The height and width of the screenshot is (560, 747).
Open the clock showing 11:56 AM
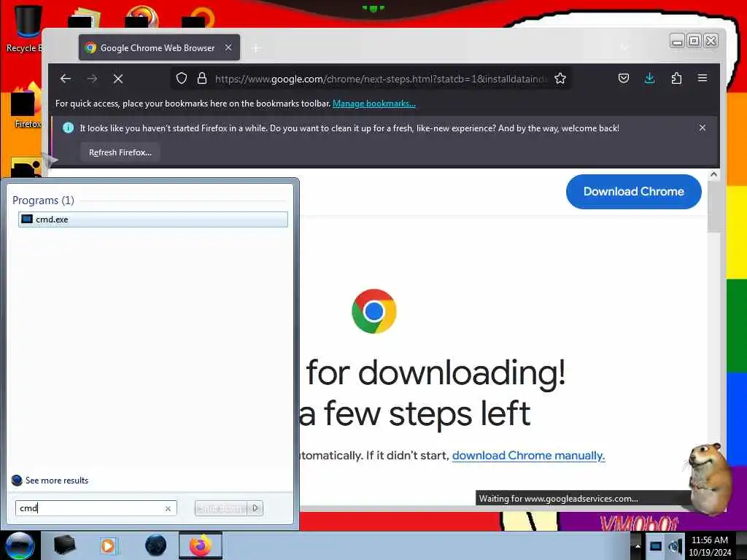click(709, 546)
